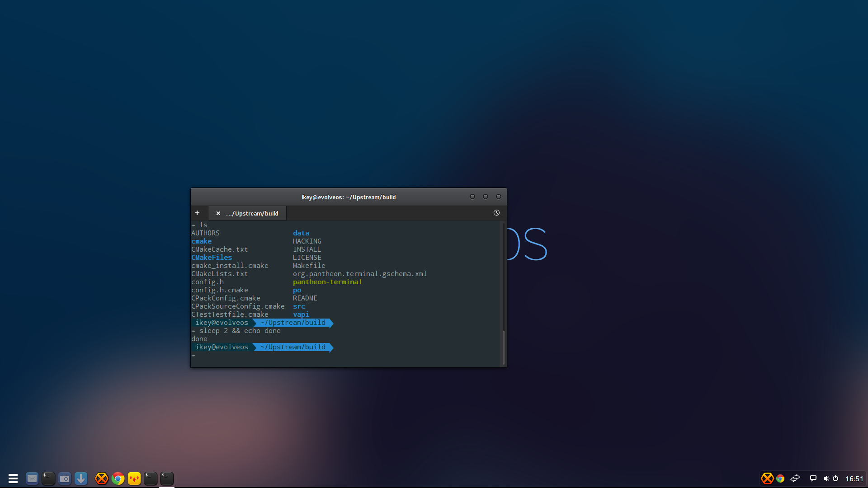Click the INSTALL file name
The width and height of the screenshot is (868, 488).
(x=307, y=249)
